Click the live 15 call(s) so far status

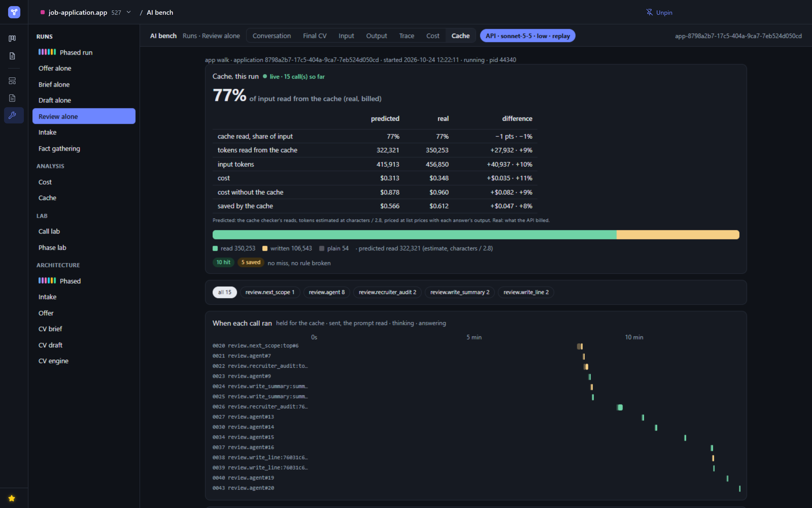click(294, 77)
